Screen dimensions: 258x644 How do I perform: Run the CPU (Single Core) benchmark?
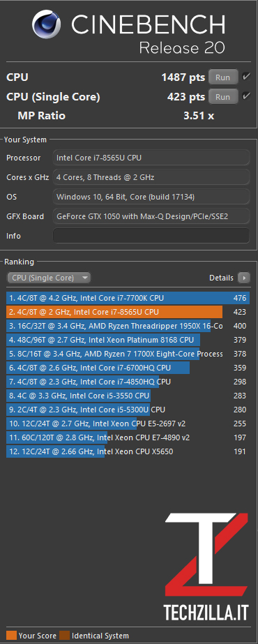tap(223, 98)
